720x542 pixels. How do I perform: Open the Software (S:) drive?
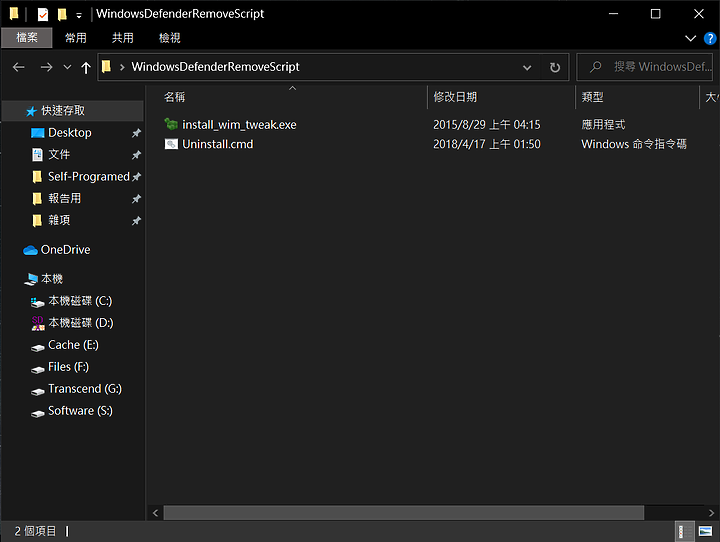(x=80, y=411)
